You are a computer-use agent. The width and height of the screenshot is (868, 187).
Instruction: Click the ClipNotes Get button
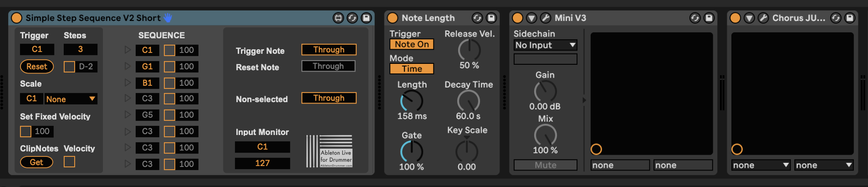tap(36, 162)
